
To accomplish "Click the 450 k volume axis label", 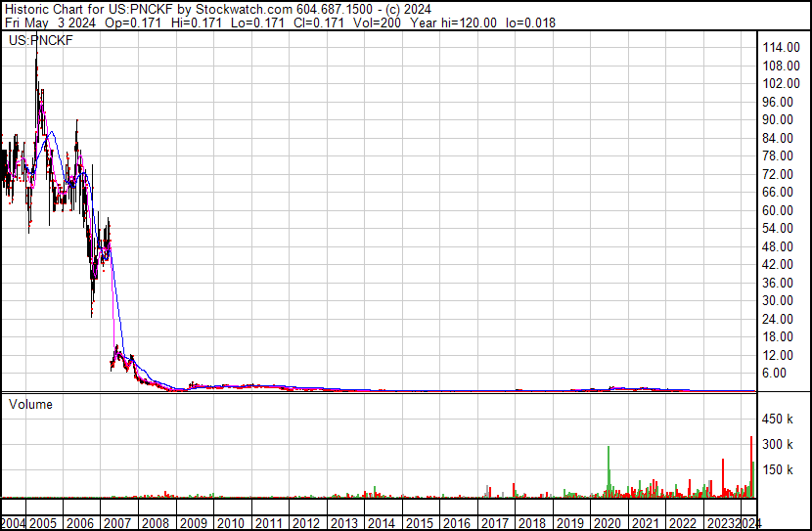I will [x=778, y=419].
